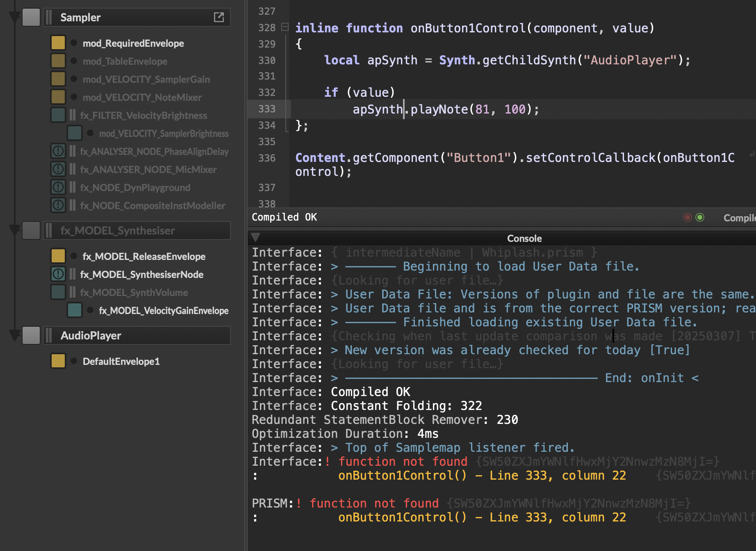The height and width of the screenshot is (551, 756).
Task: Click mod_RequiredEnvelope yellow color square
Action: (x=58, y=43)
